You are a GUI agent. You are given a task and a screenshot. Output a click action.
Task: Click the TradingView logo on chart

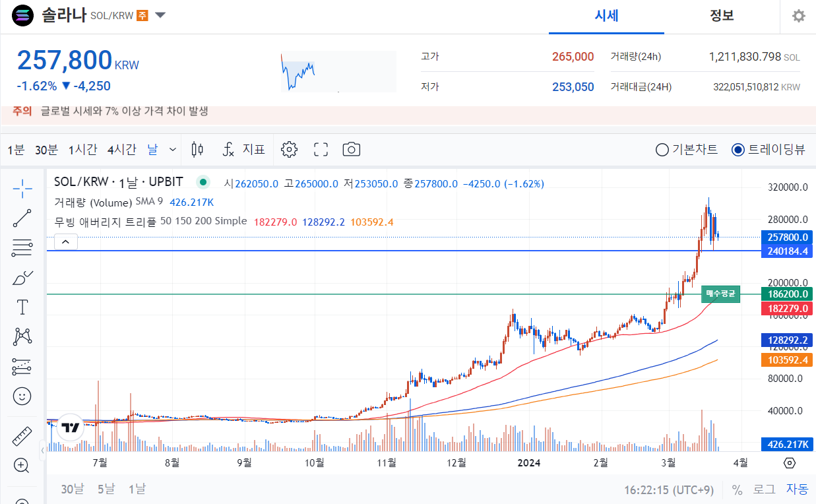[x=71, y=427]
